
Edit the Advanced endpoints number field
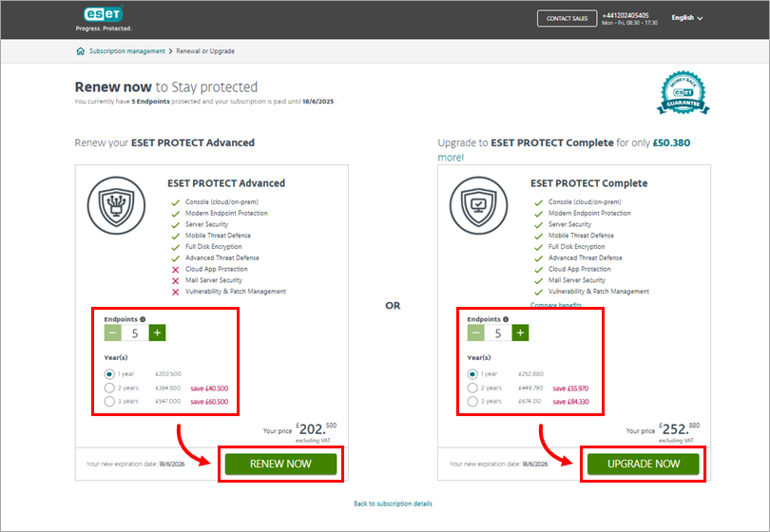134,333
